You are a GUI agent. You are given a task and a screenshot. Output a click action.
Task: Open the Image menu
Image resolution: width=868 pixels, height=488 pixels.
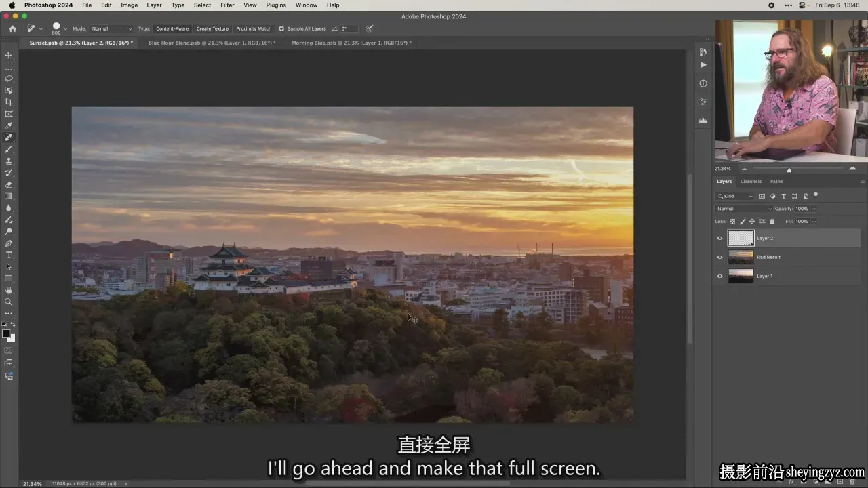[129, 5]
